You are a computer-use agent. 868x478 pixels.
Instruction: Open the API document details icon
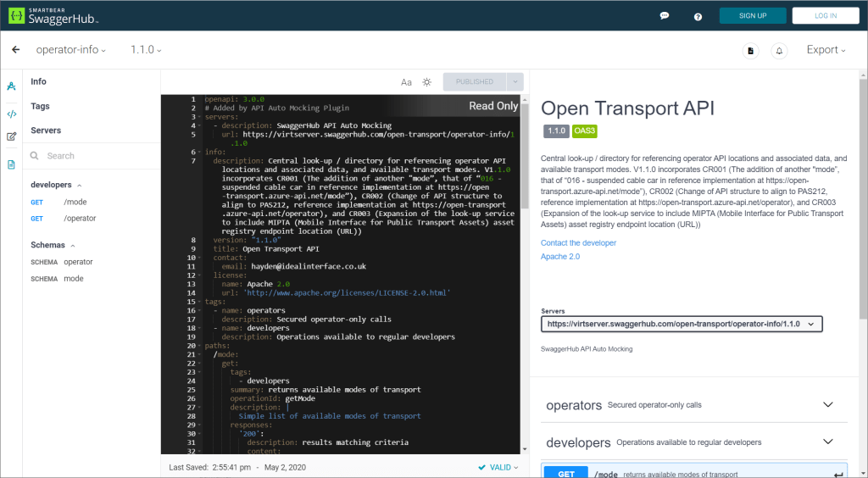[750, 51]
